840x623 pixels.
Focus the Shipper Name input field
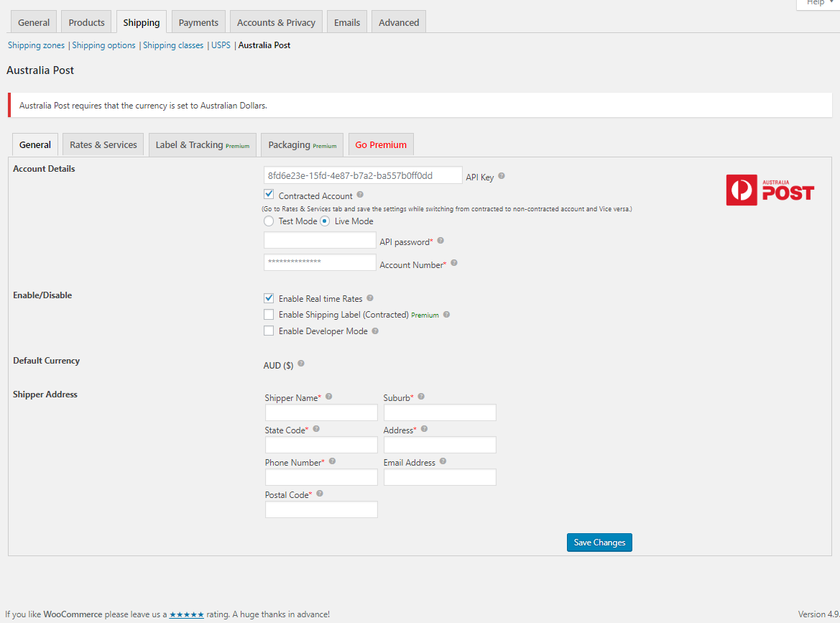point(321,412)
